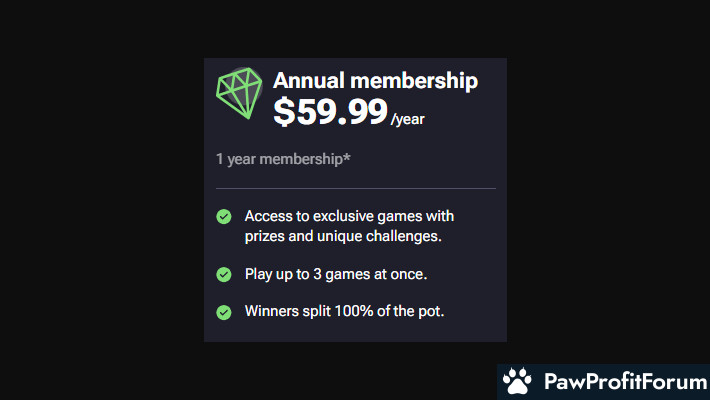Select Winners split 100% of the pot text
710x400 pixels.
345,311
